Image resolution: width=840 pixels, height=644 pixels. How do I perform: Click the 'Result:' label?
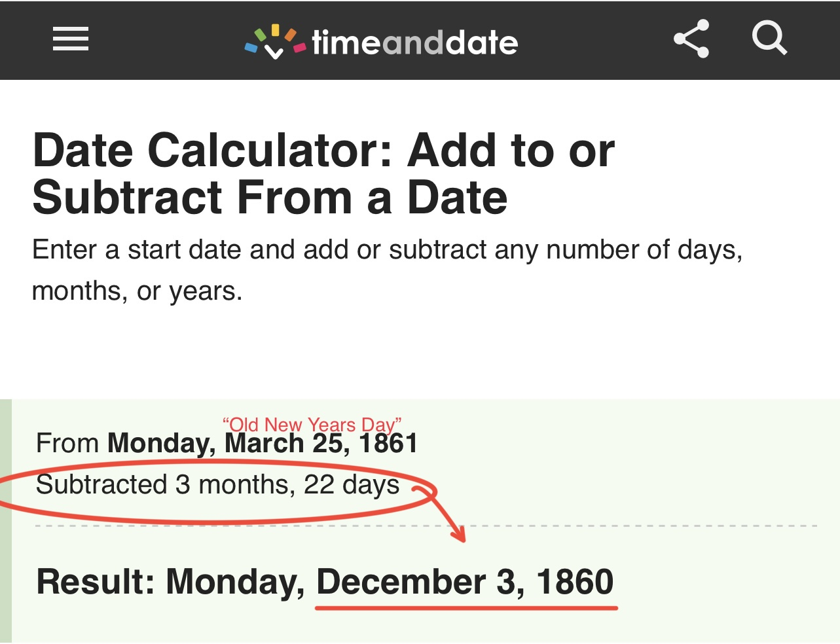point(96,582)
